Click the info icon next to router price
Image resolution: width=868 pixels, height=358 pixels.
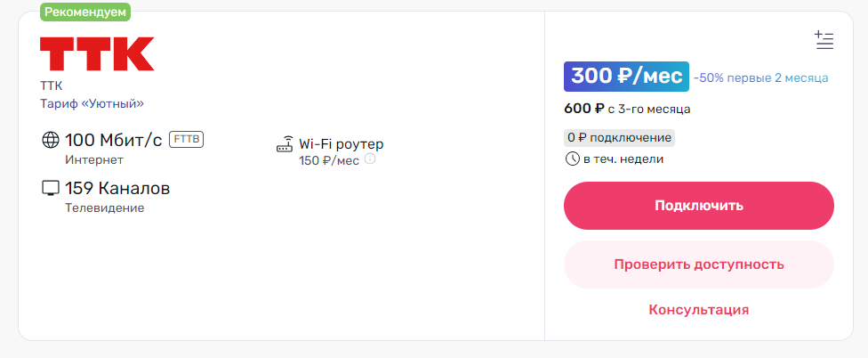pos(370,159)
